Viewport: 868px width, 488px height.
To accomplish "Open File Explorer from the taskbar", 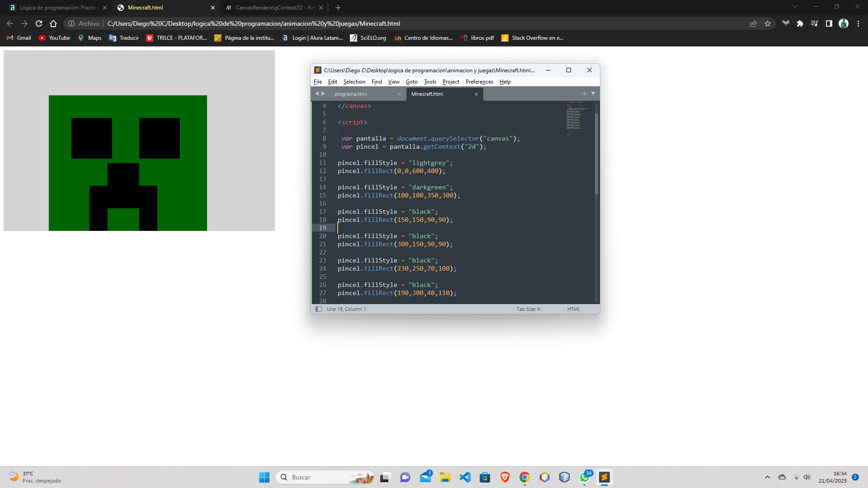I will 445,477.
